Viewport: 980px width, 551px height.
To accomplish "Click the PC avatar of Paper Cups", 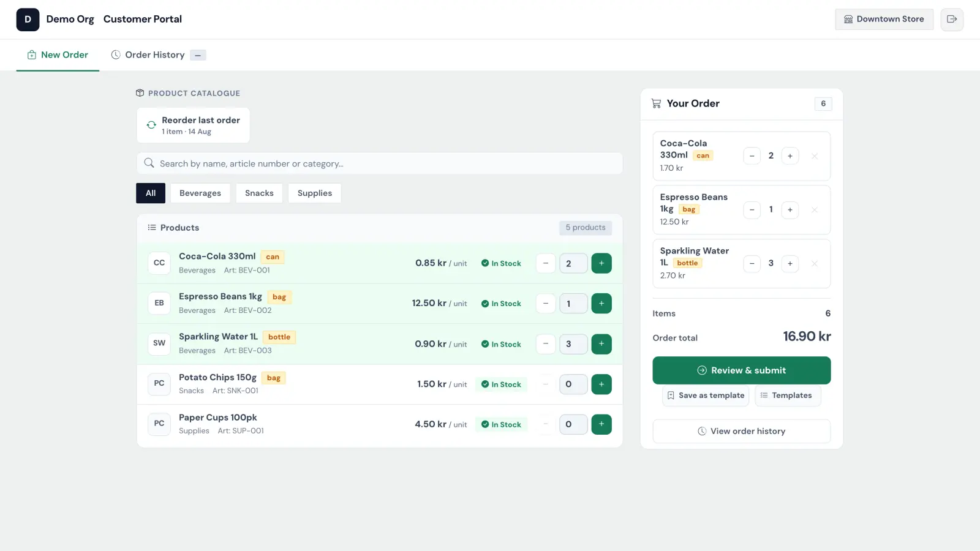I will [159, 424].
